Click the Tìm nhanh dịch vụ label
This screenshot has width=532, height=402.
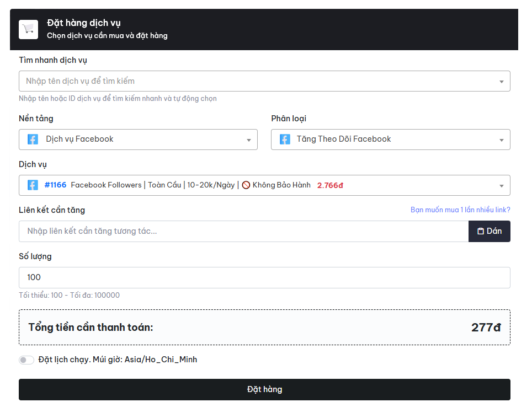pyautogui.click(x=53, y=60)
